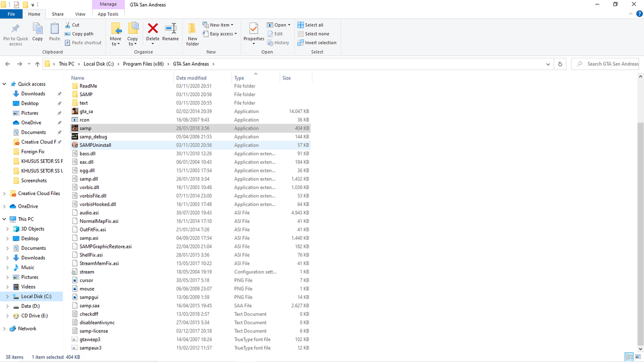Open the File menu tab
Viewport: 644px width, 362px height.
pyautogui.click(x=11, y=14)
